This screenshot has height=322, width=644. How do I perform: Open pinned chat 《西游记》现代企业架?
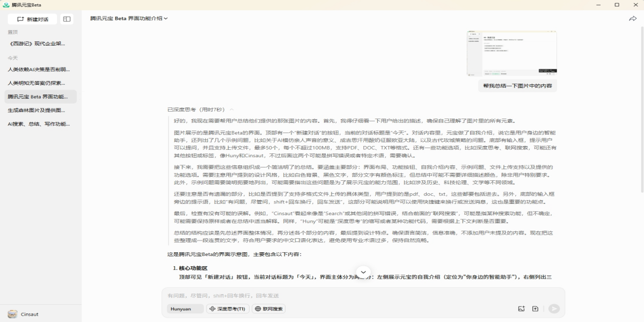[38, 43]
